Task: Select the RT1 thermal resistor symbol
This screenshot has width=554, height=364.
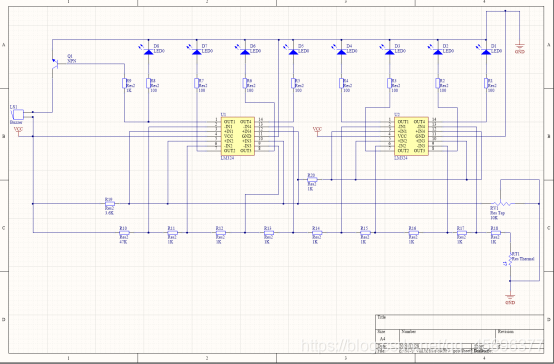Action: pos(510,259)
